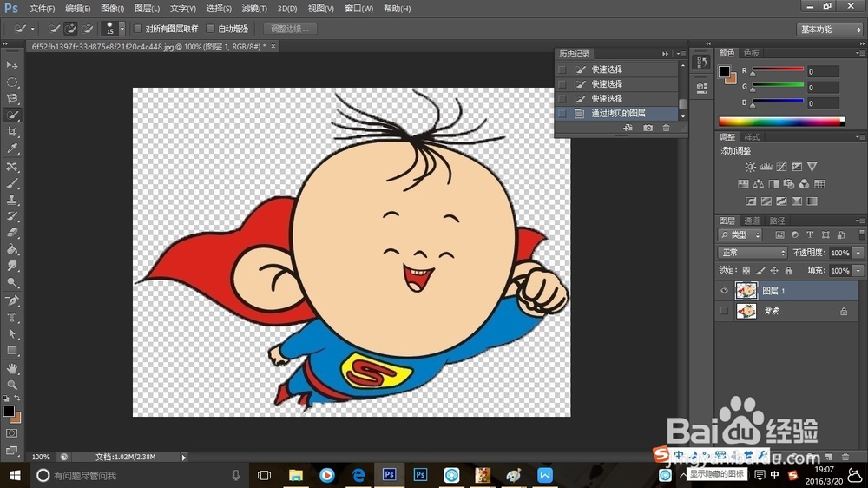Show the 背景 layer visibility box
This screenshot has width=868, height=488.
tap(724, 312)
